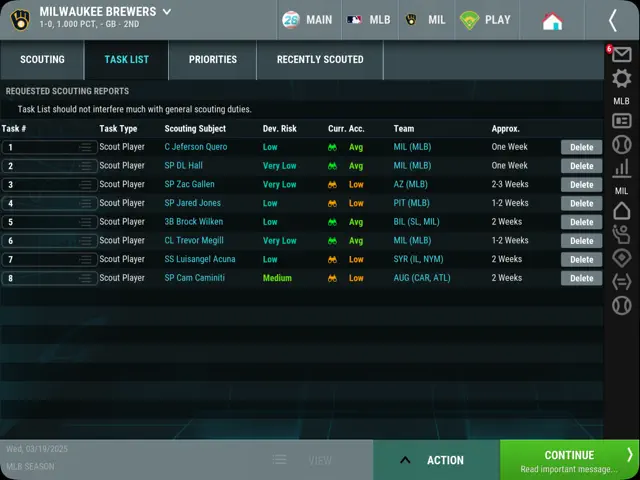This screenshot has width=640, height=480.
Task: Open player CL Trevor Megill
Action: tap(194, 240)
